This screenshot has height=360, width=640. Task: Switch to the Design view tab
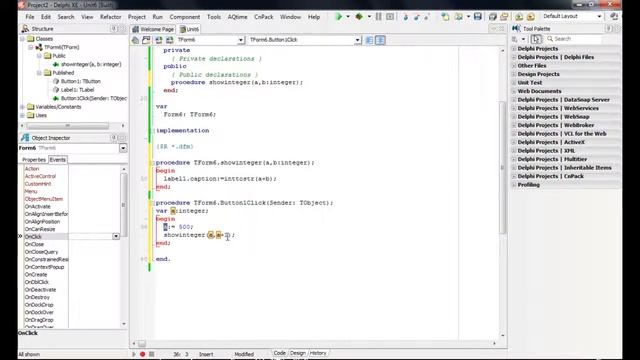click(298, 353)
